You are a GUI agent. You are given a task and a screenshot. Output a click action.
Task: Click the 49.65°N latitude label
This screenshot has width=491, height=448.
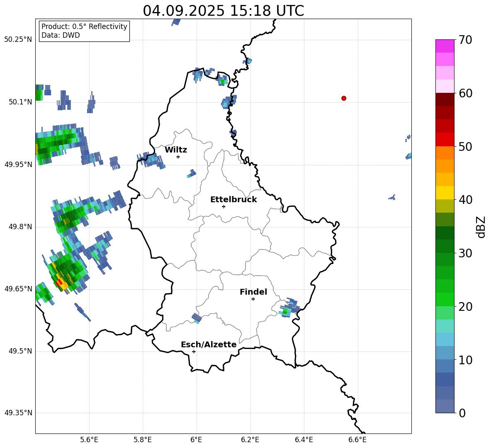[x=18, y=288]
